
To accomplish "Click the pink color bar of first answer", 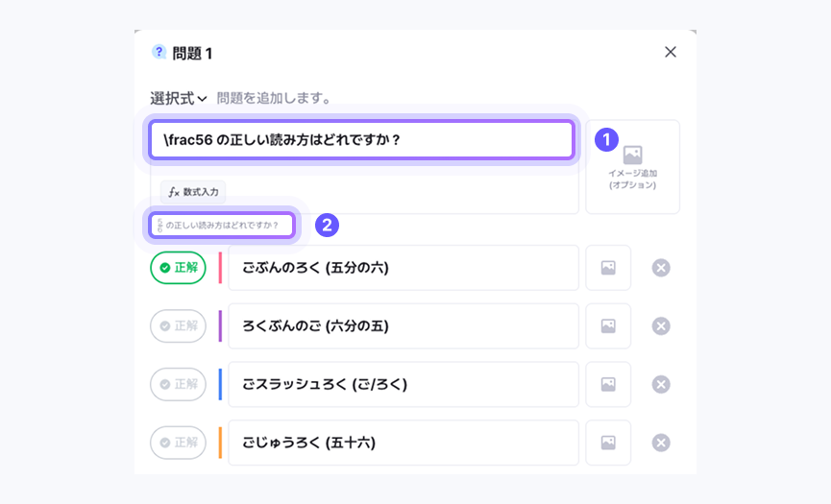I will pyautogui.click(x=220, y=268).
